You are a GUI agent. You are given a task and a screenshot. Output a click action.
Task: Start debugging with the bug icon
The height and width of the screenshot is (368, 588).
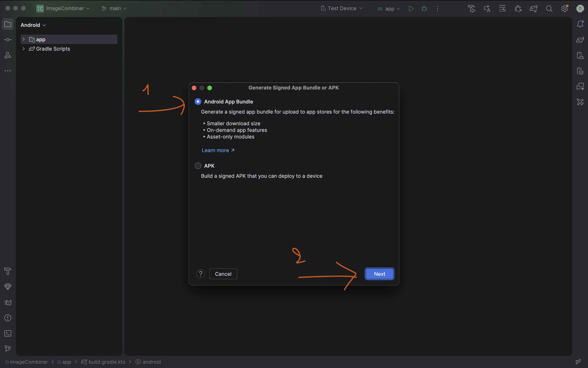[424, 9]
